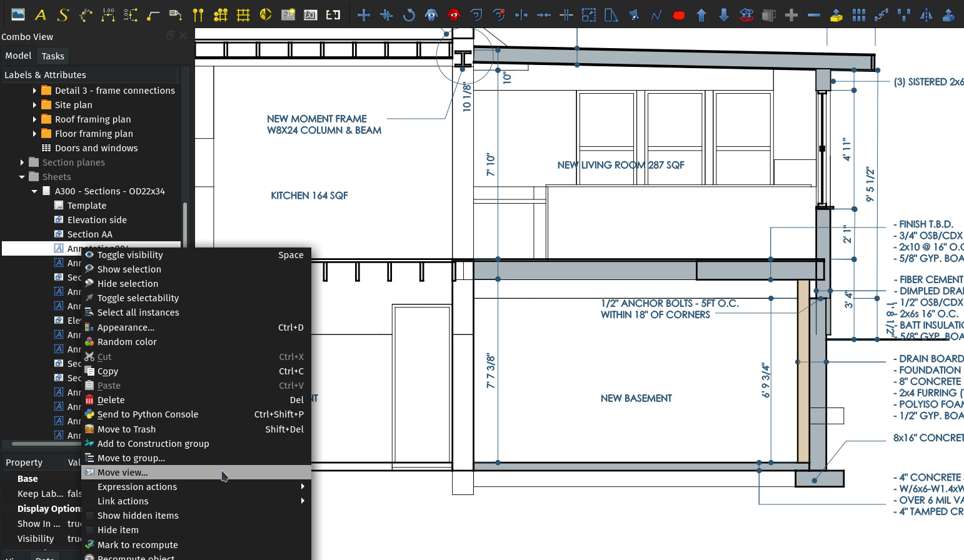Select the leader line tool
The image size is (964, 560).
(x=152, y=14)
